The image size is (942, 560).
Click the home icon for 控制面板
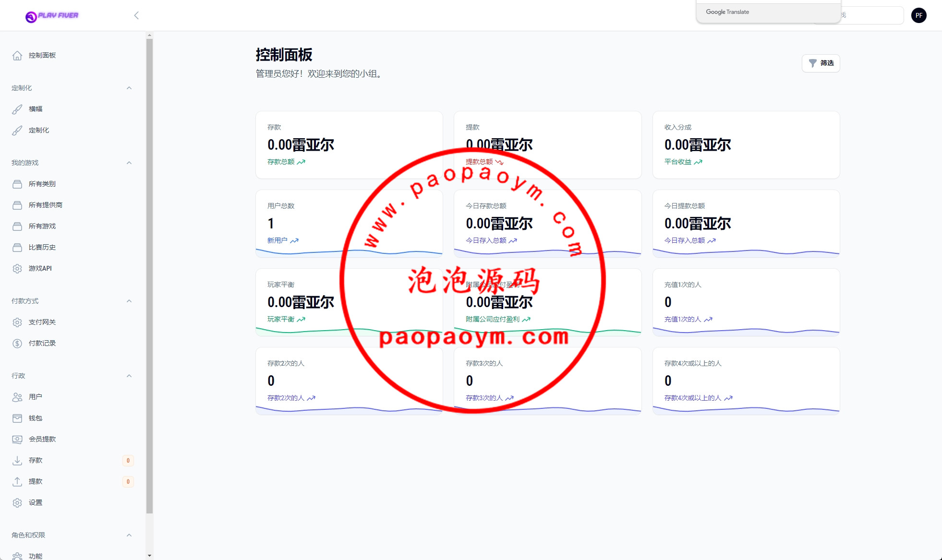click(x=17, y=55)
